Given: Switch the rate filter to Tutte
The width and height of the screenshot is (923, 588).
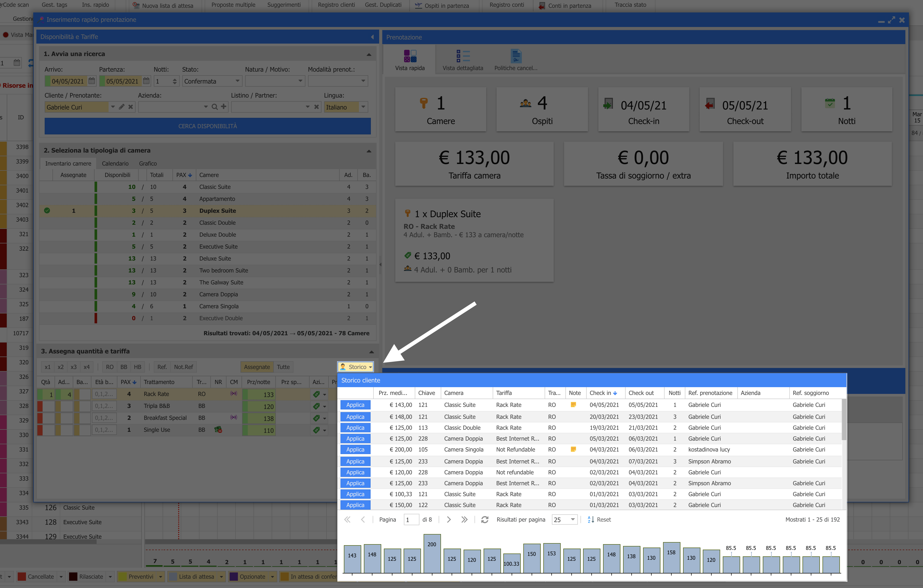Looking at the screenshot, I should coord(283,367).
